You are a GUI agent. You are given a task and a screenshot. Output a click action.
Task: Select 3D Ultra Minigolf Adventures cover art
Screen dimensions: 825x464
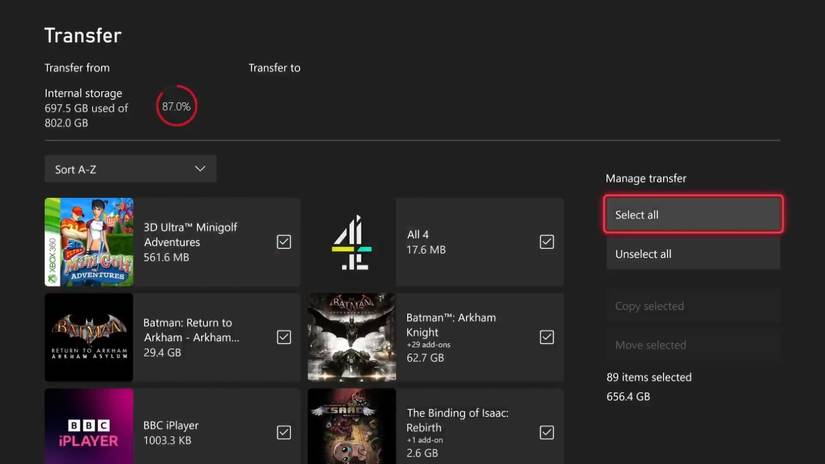89,242
